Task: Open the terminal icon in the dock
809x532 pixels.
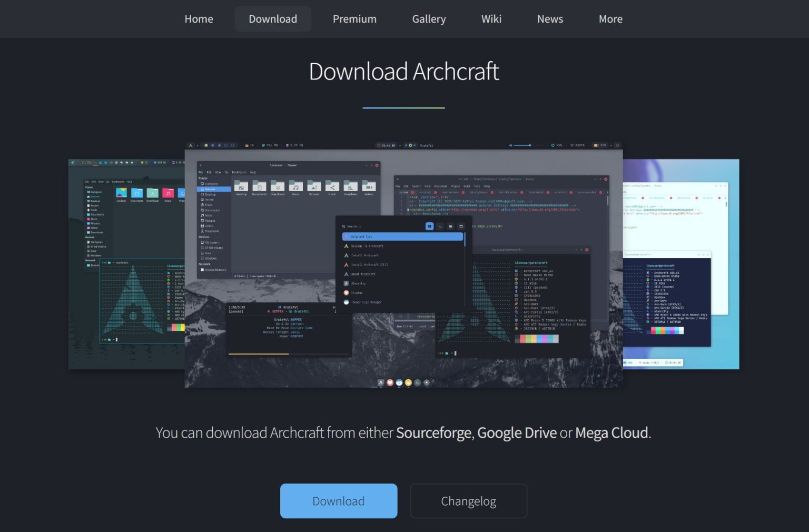Action: click(x=417, y=382)
